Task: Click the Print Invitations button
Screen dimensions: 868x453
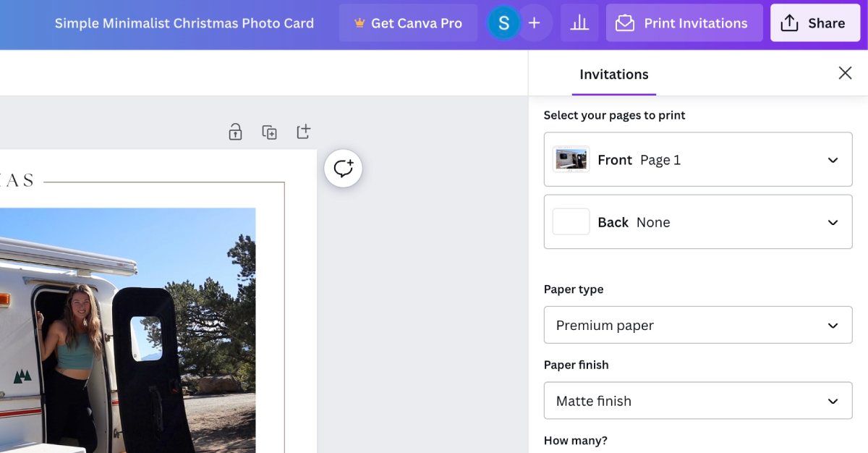Action: 684,22
